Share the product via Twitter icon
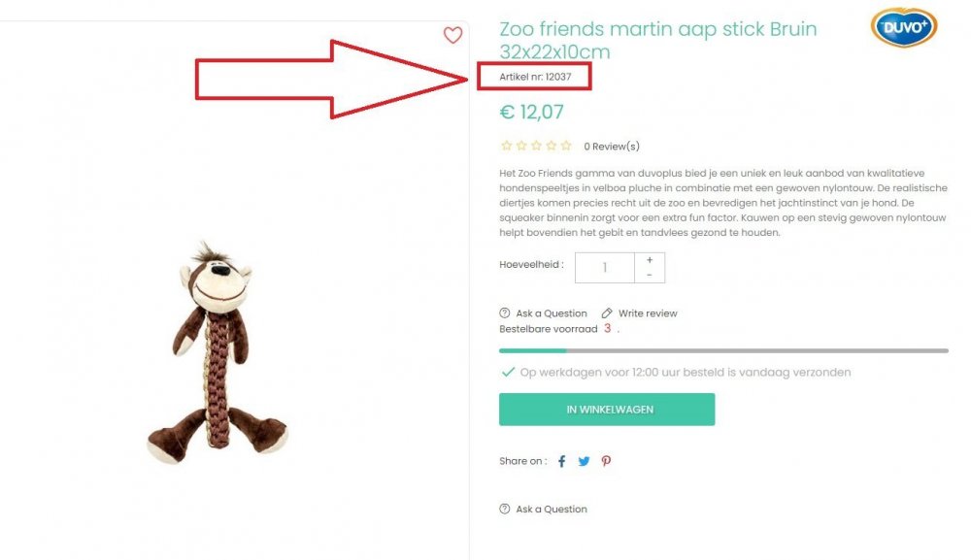Image resolution: width=971 pixels, height=560 pixels. (584, 461)
